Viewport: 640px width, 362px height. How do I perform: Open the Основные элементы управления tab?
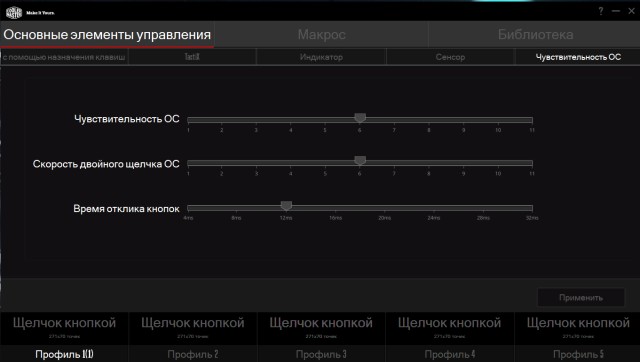[x=107, y=35]
